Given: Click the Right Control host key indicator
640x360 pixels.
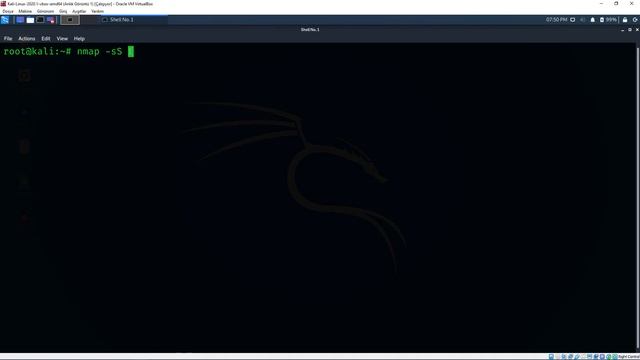Looking at the screenshot, I should pyautogui.click(x=629, y=357).
